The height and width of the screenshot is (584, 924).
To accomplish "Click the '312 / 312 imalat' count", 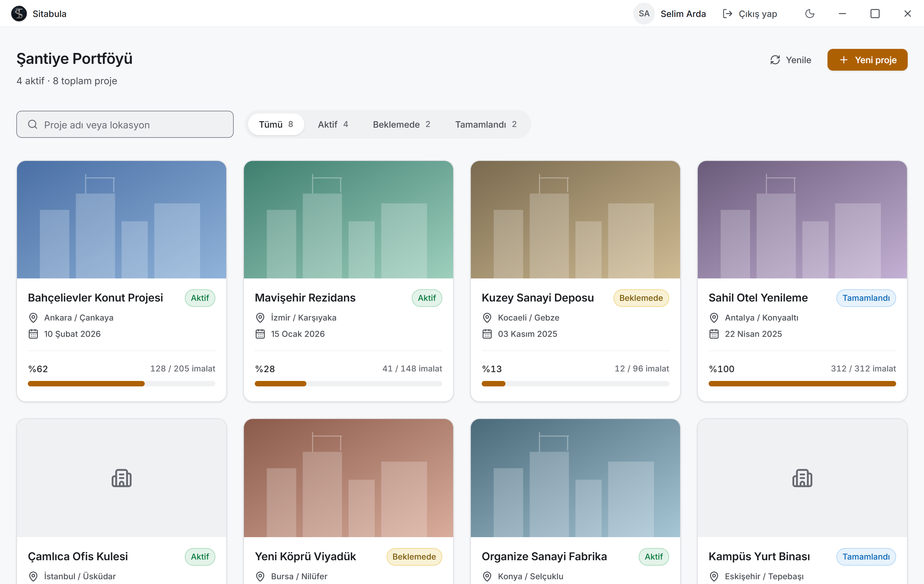I will 864,369.
